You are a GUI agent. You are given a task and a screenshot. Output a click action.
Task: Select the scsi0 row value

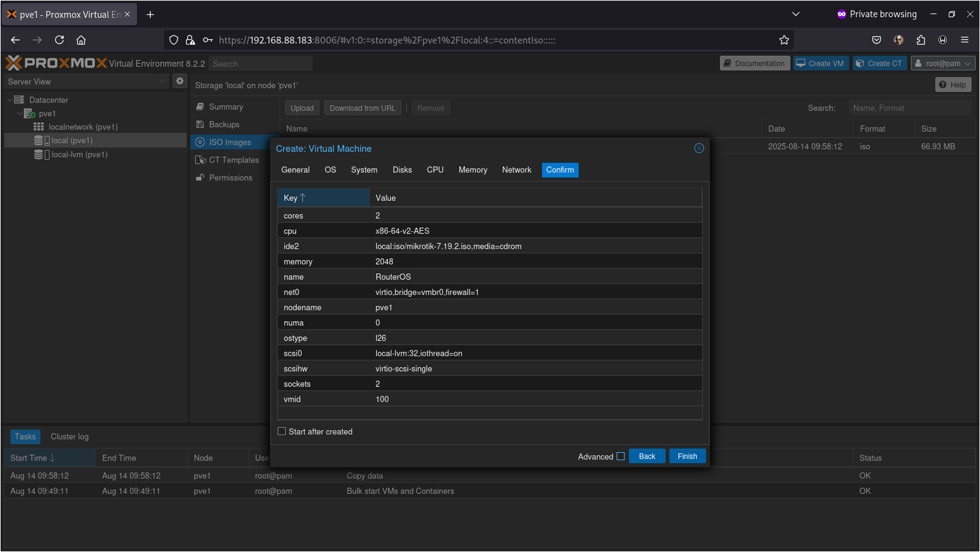419,354
